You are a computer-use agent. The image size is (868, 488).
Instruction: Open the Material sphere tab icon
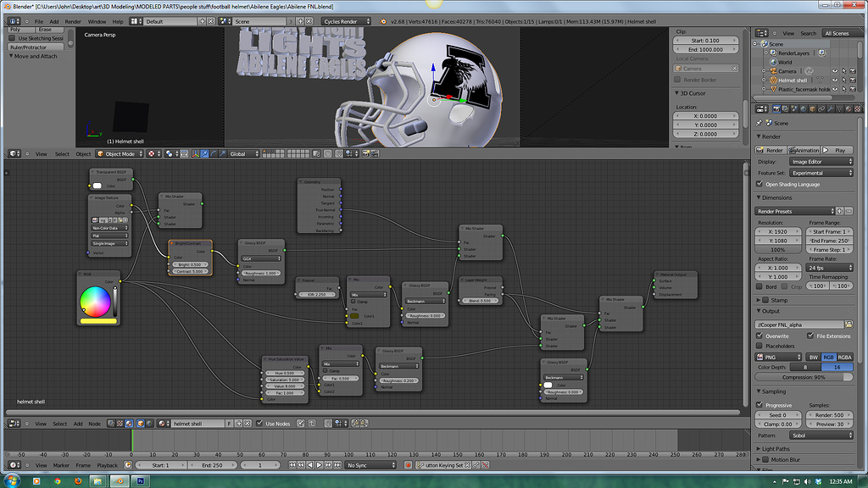coord(849,109)
